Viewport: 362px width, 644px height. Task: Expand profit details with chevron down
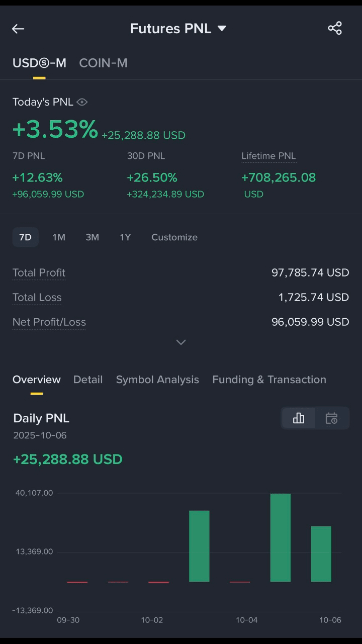click(x=181, y=342)
